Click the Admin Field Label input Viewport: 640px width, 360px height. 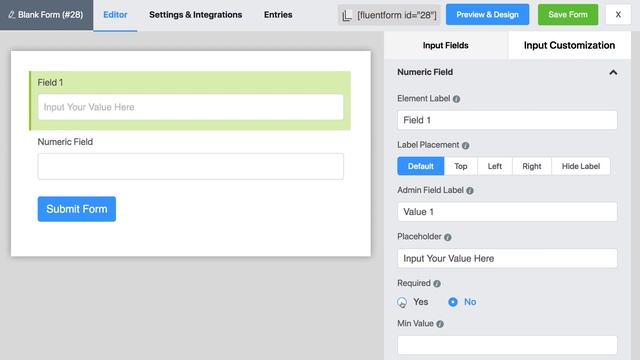click(507, 212)
